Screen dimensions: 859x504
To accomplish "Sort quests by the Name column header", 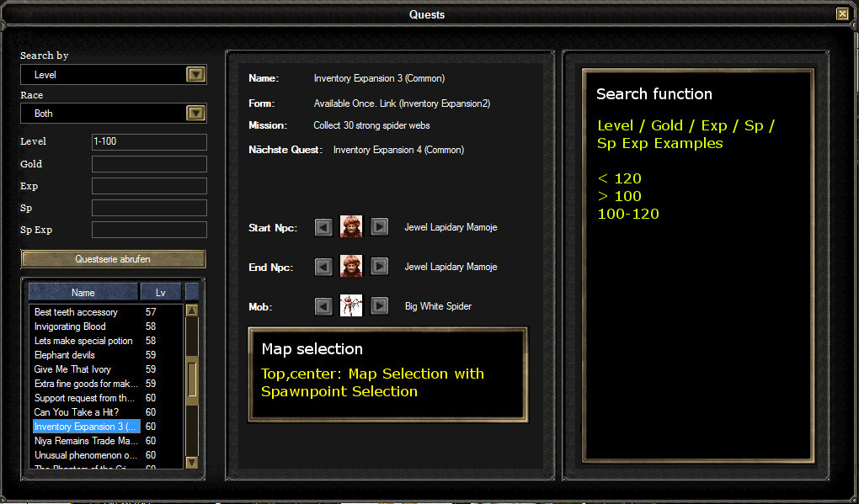I will (x=83, y=291).
